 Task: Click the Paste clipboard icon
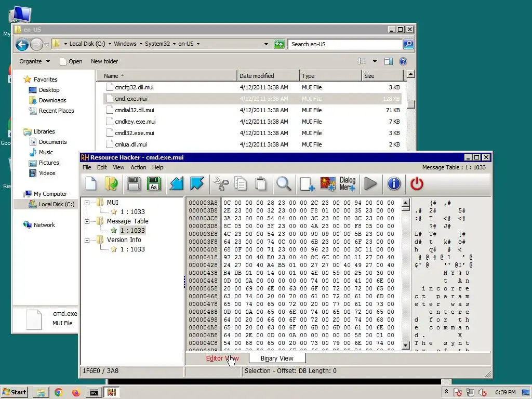click(261, 183)
